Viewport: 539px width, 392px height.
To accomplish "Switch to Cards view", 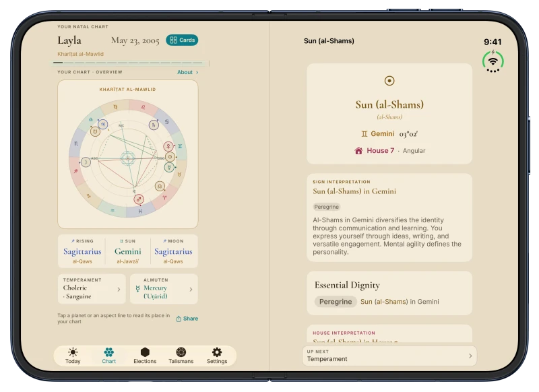I will point(182,40).
